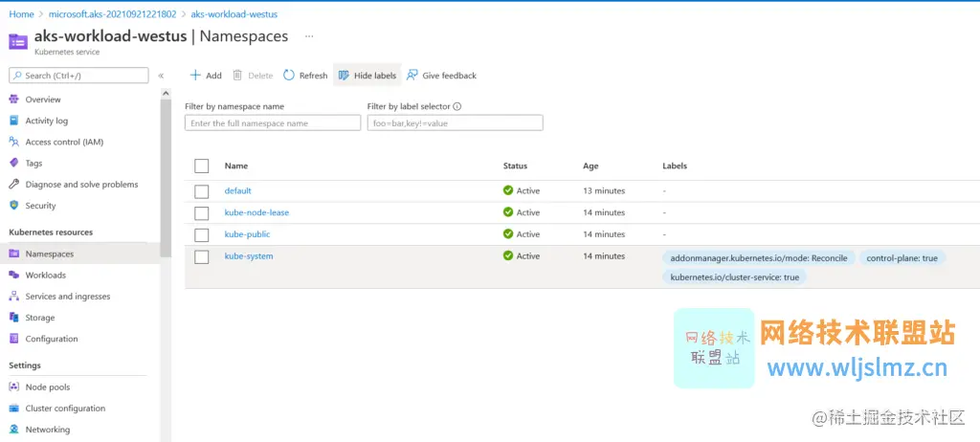Focus the Filter by label selector field
The width and height of the screenshot is (980, 442).
click(x=455, y=123)
